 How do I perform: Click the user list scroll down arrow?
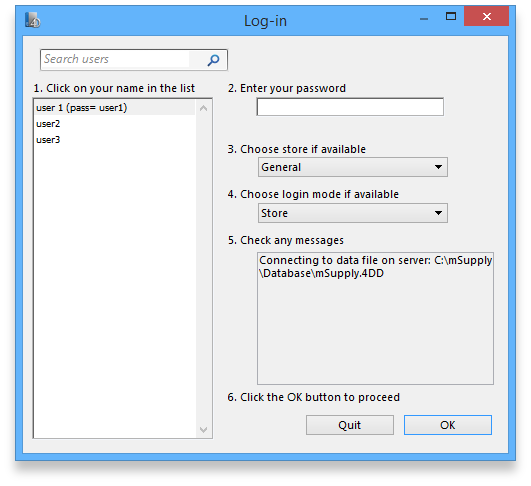[x=204, y=430]
